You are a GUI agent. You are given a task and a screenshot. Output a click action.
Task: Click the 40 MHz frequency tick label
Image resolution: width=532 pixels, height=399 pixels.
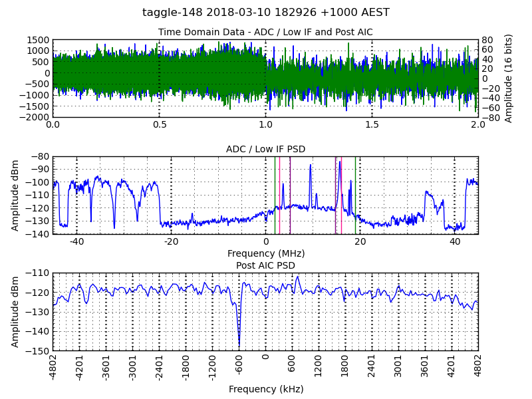pyautogui.click(x=455, y=241)
